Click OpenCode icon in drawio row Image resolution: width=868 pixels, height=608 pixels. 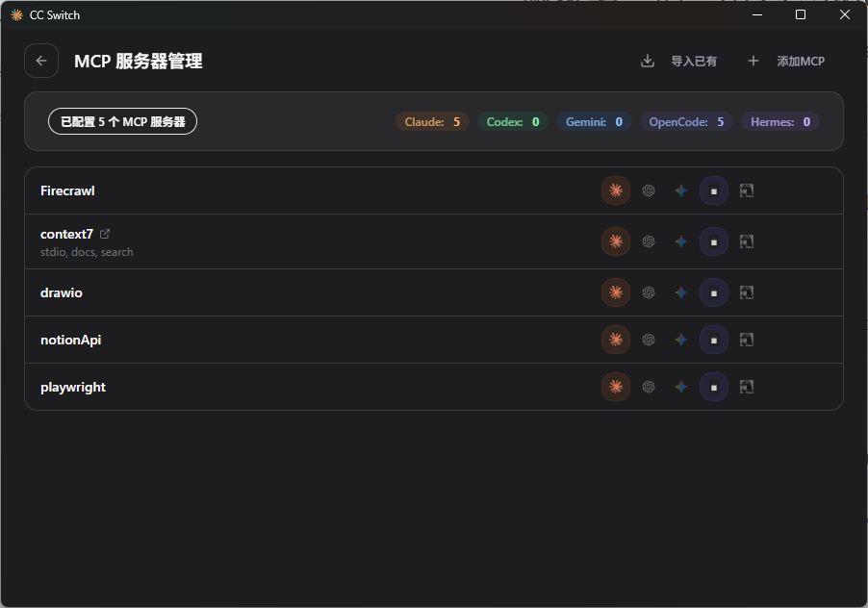(714, 292)
